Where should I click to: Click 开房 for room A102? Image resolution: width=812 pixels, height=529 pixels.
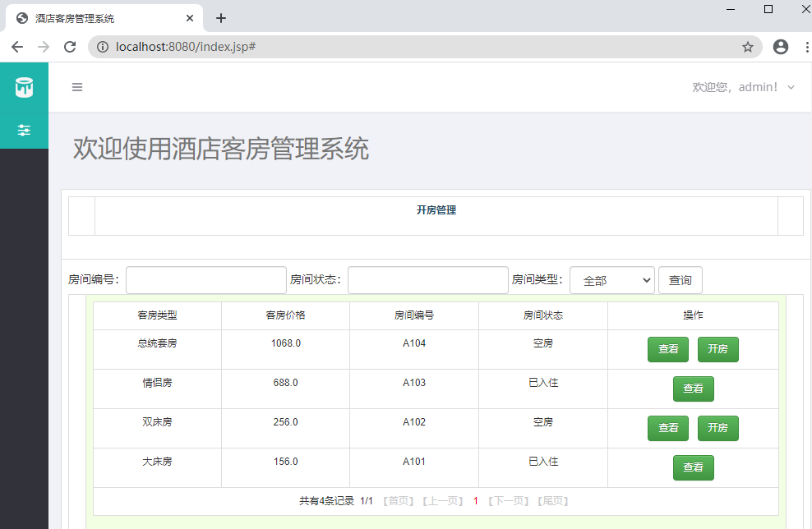click(x=717, y=428)
